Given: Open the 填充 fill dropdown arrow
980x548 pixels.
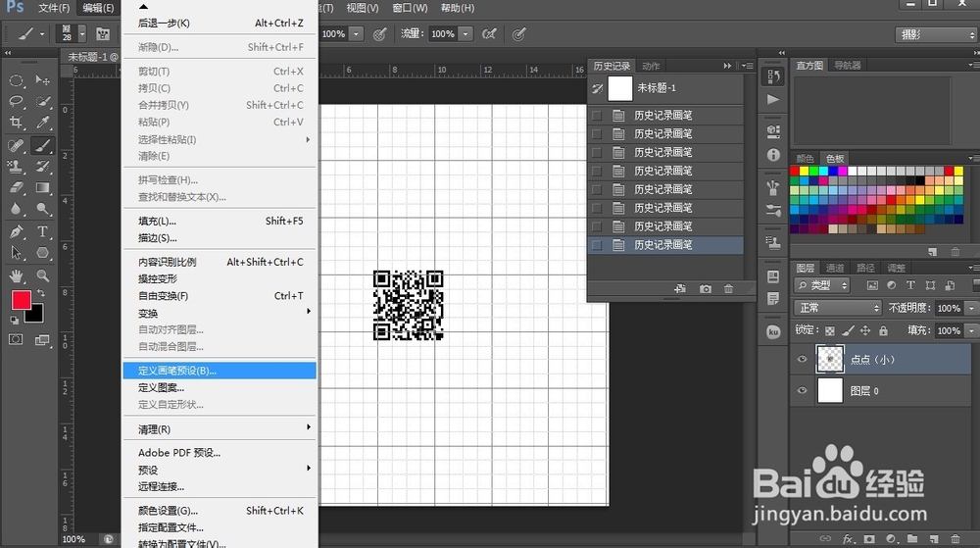Looking at the screenshot, I should 970,330.
